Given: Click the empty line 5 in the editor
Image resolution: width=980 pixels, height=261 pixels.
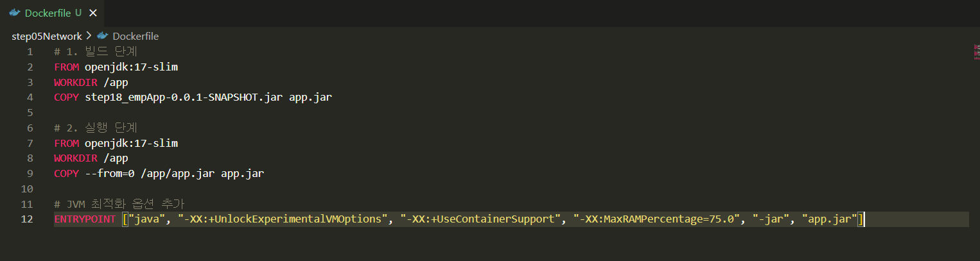Looking at the screenshot, I should point(511,112).
